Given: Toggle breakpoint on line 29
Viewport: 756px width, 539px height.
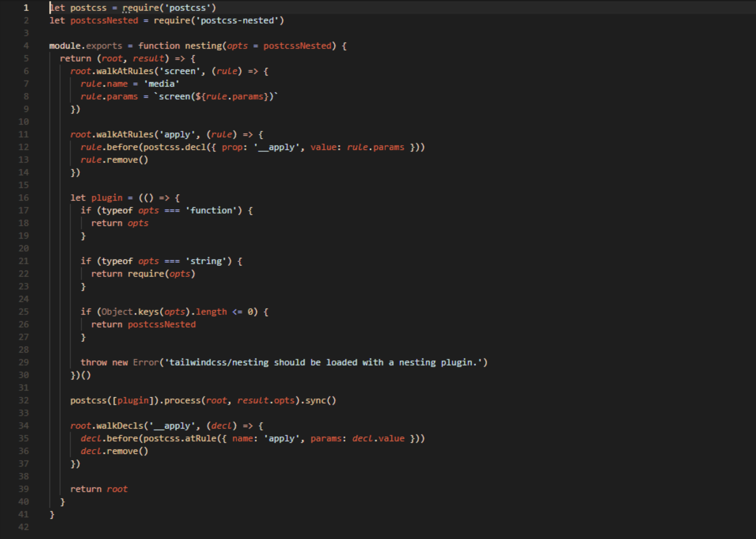Looking at the screenshot, I should point(26,362).
